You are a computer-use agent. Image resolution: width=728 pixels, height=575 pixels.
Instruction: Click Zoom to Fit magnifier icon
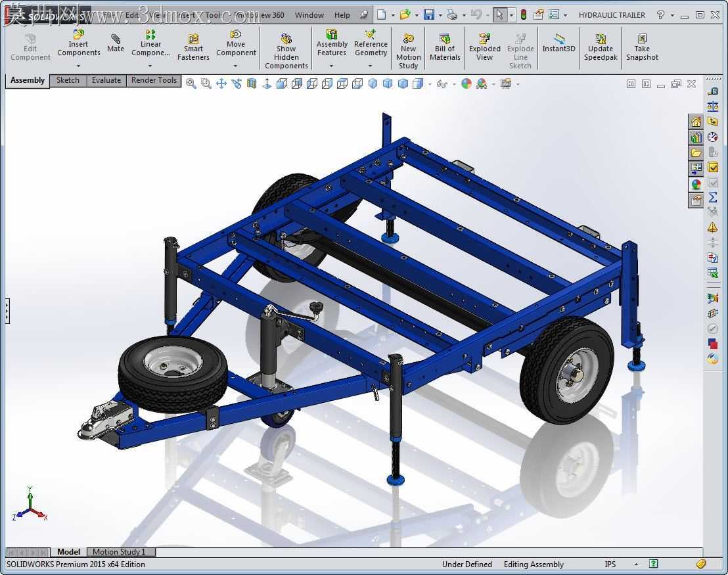(x=191, y=83)
